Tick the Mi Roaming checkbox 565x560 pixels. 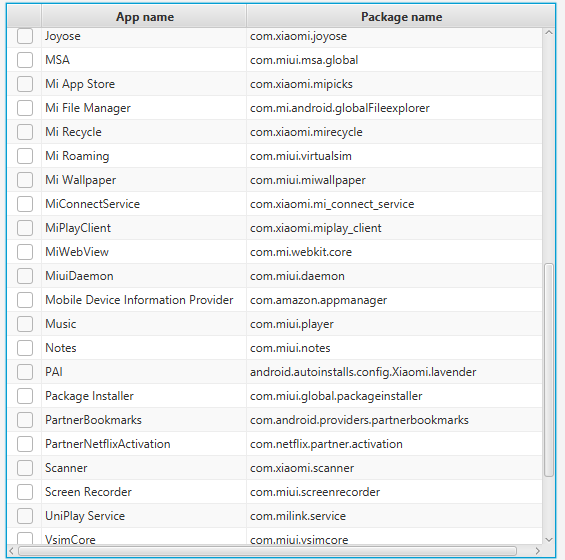[x=25, y=156]
